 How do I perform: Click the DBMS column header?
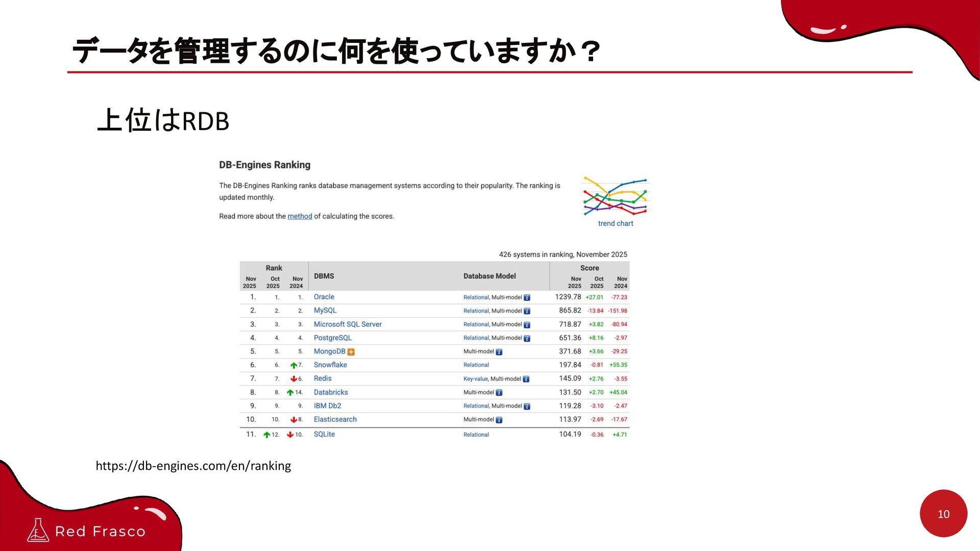pos(324,276)
